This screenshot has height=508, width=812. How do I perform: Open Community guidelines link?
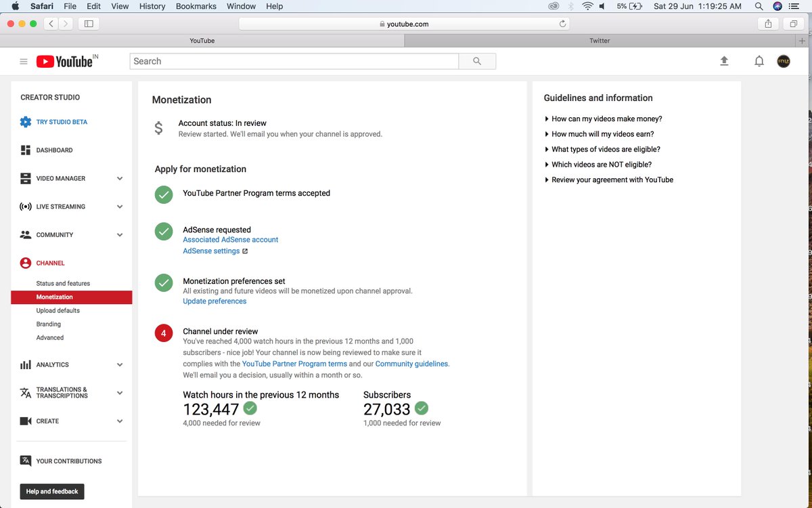tap(411, 364)
